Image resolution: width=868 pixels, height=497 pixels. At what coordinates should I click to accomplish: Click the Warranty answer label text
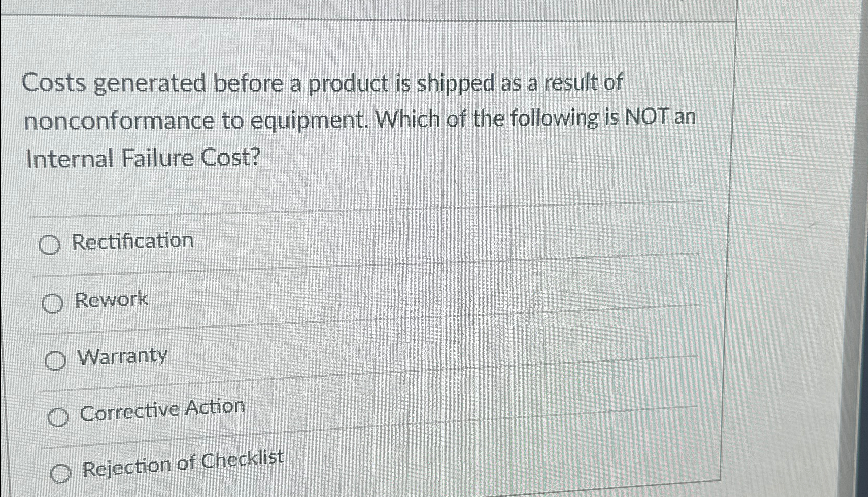coord(122,356)
